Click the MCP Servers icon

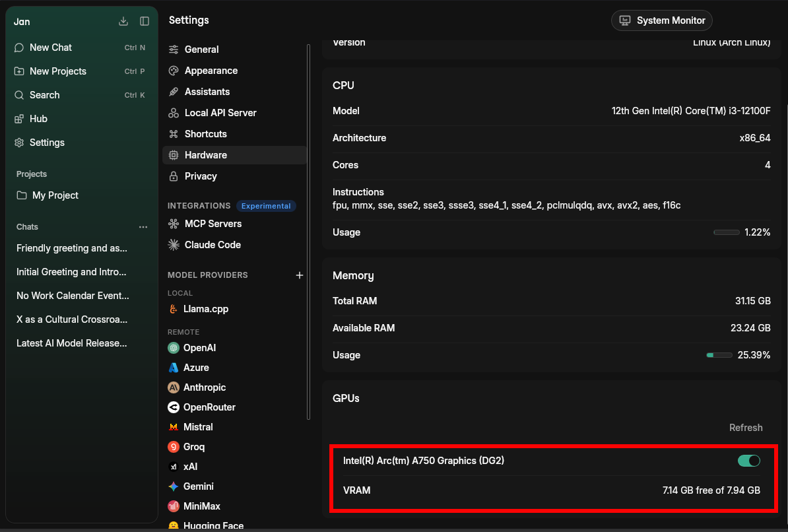[174, 224]
